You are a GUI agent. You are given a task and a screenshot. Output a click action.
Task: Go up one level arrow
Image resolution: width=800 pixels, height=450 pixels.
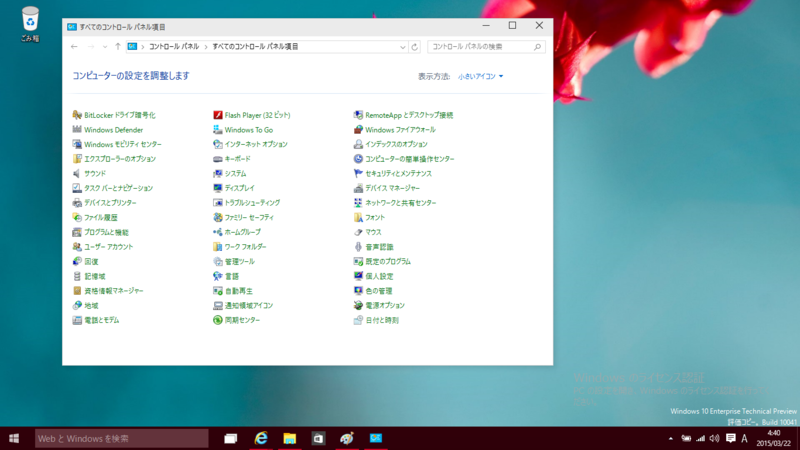(118, 46)
